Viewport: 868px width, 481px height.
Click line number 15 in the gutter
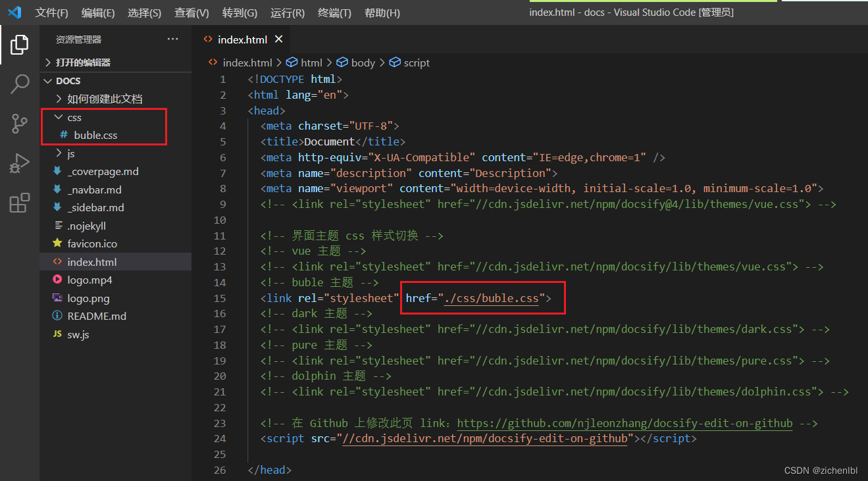tap(220, 298)
